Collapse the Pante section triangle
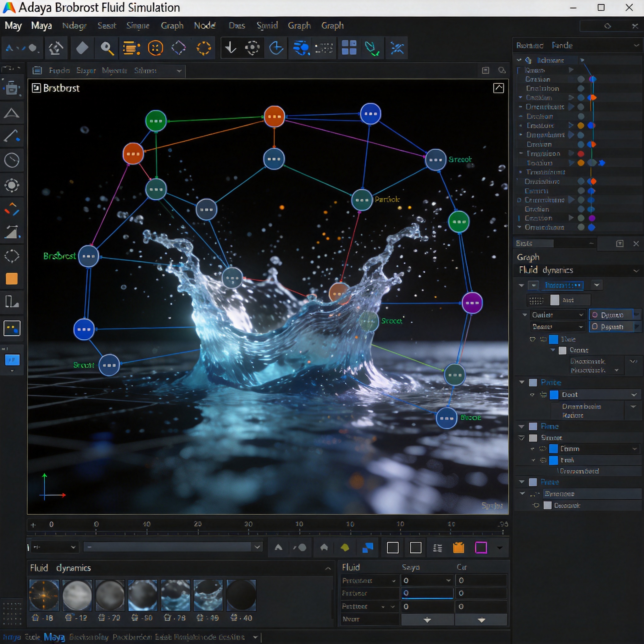The height and width of the screenshot is (644, 644). 522,382
